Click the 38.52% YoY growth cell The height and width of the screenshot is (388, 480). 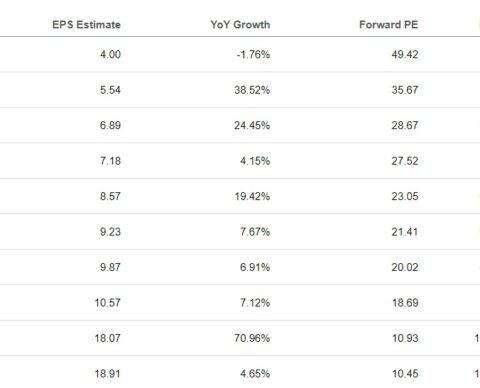[252, 90]
